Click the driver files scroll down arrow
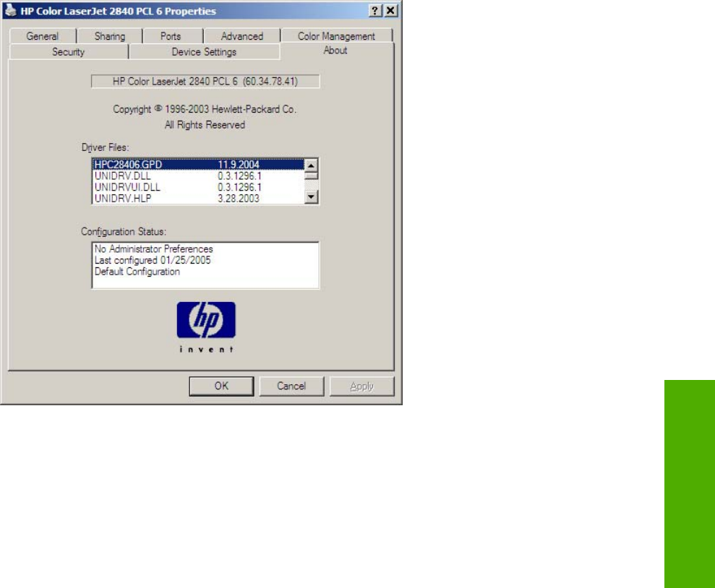The image size is (715, 588). [x=311, y=196]
